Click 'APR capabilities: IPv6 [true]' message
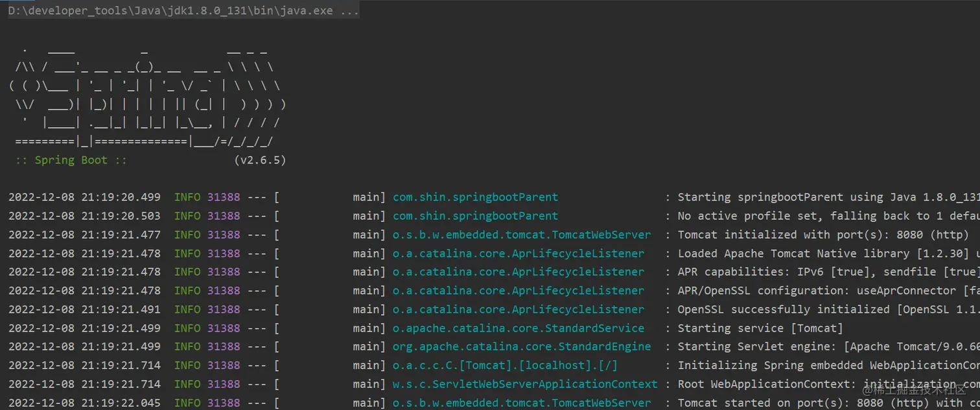The width and height of the screenshot is (980, 410). coord(828,272)
